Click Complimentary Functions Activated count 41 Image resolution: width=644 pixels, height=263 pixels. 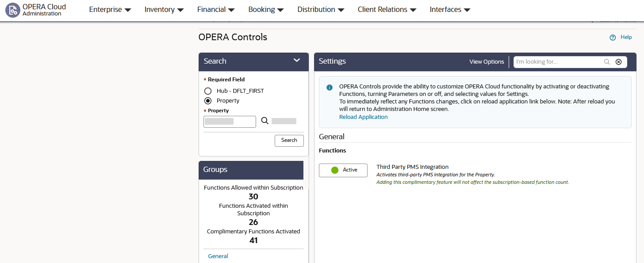coord(253,240)
